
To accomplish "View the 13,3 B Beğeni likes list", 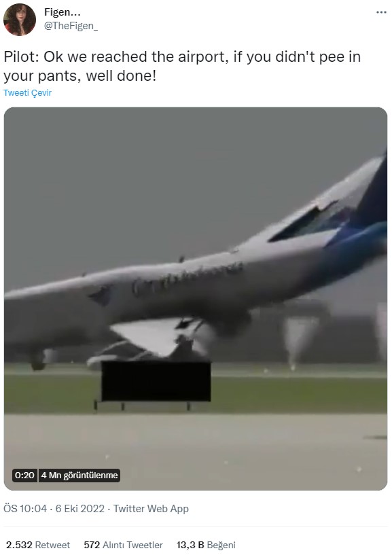I will point(206,545).
